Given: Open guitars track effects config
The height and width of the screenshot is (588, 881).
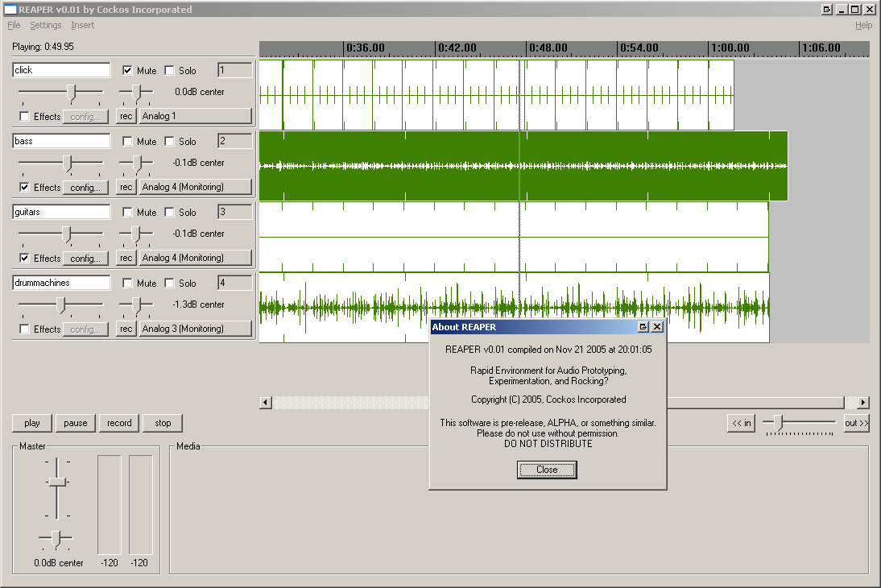Looking at the screenshot, I should click(x=85, y=258).
